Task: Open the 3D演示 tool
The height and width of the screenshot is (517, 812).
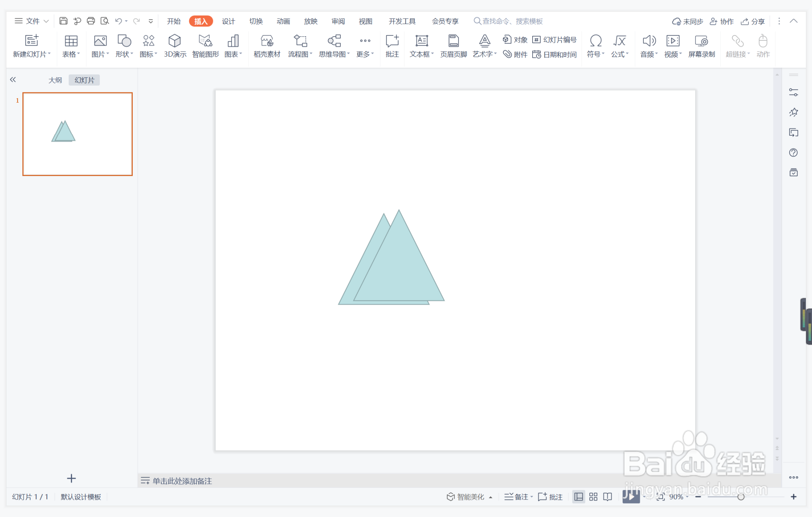Action: 175,46
